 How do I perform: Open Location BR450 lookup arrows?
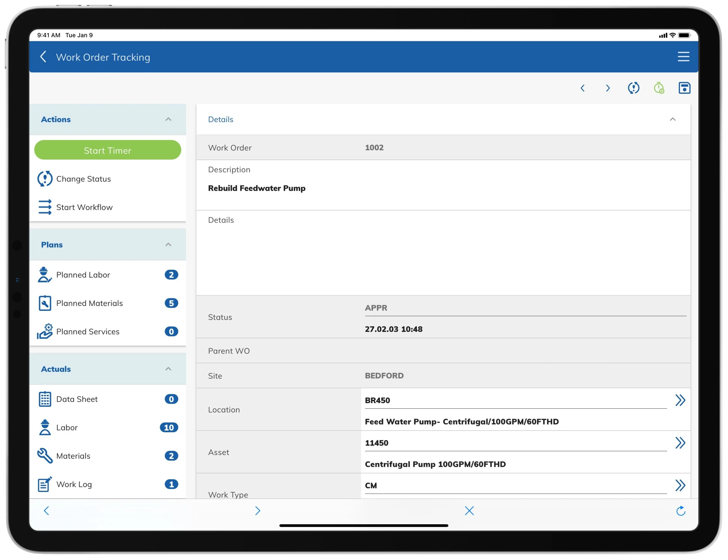[680, 400]
